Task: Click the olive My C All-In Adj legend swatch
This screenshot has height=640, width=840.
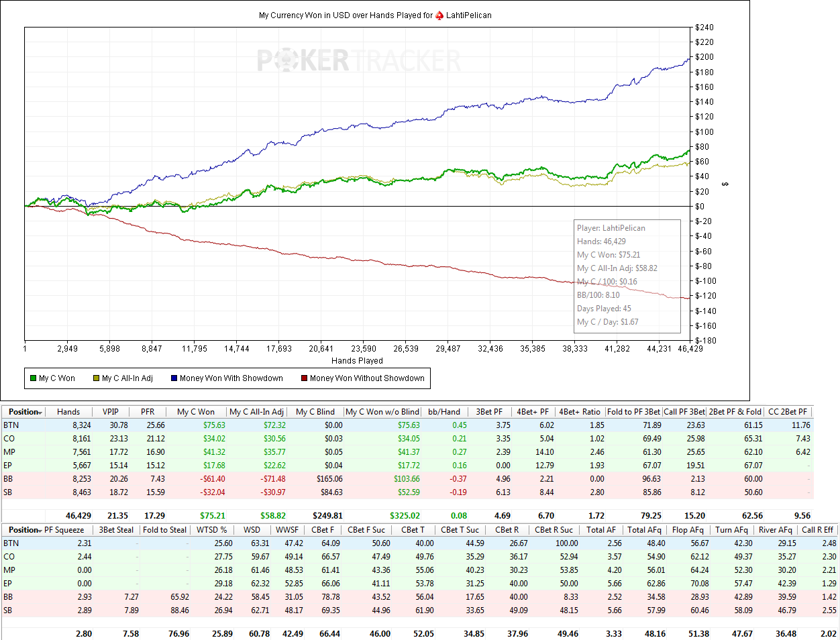Action: click(96, 378)
